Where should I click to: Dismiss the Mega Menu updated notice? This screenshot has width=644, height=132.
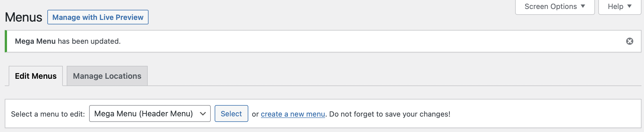(x=629, y=41)
